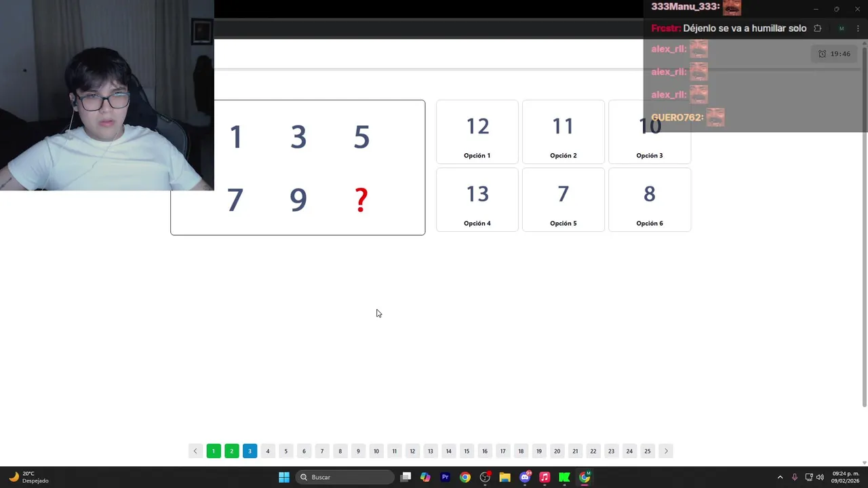Viewport: 868px width, 488px height.
Task: Select question 20 page button
Action: (557, 451)
